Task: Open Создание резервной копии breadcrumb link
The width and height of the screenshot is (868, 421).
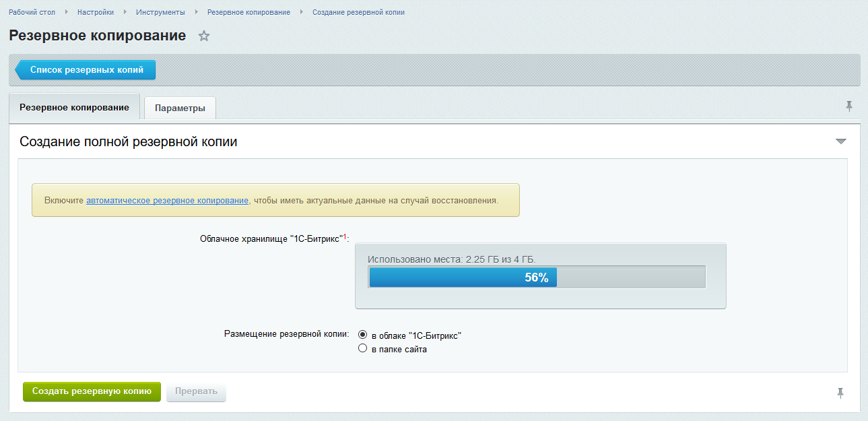Action: coord(358,12)
